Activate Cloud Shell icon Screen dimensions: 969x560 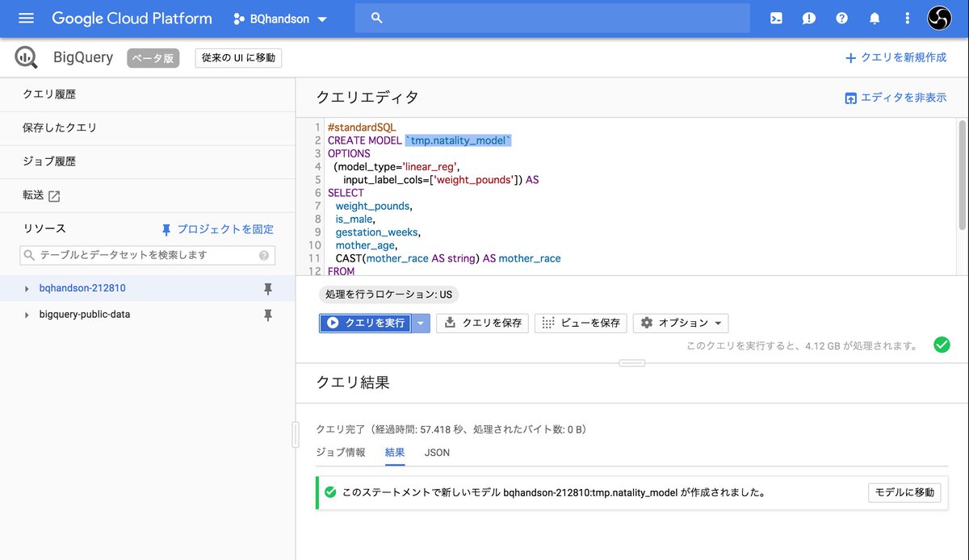point(776,19)
